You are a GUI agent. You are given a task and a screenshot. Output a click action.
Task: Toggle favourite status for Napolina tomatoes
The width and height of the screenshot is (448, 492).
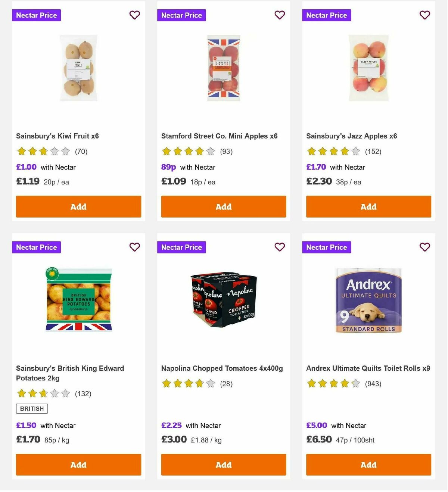click(280, 247)
